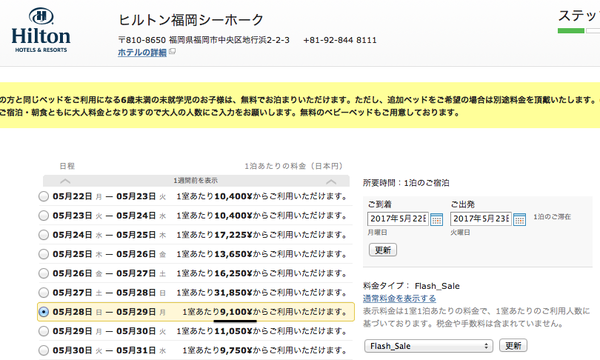
Task: Click the phone number +81-92-844 8111
Action: pyautogui.click(x=340, y=40)
